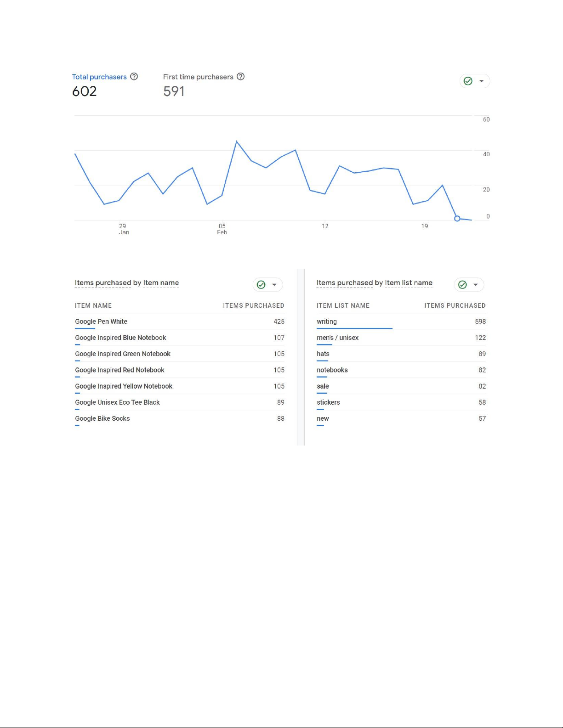
Task: Click the 591 first time purchasers value
Action: point(174,91)
